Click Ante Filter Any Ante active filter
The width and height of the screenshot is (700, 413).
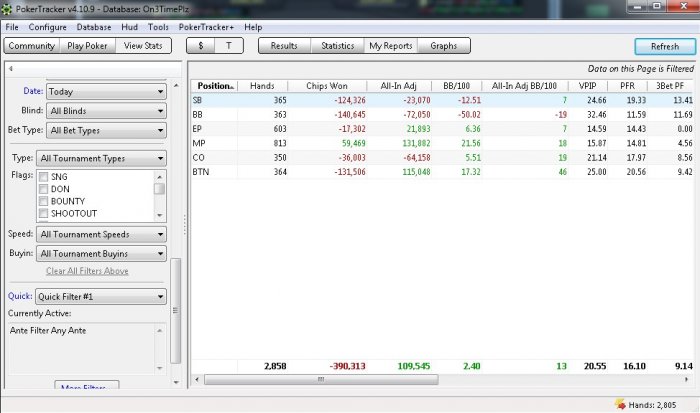tap(48, 330)
